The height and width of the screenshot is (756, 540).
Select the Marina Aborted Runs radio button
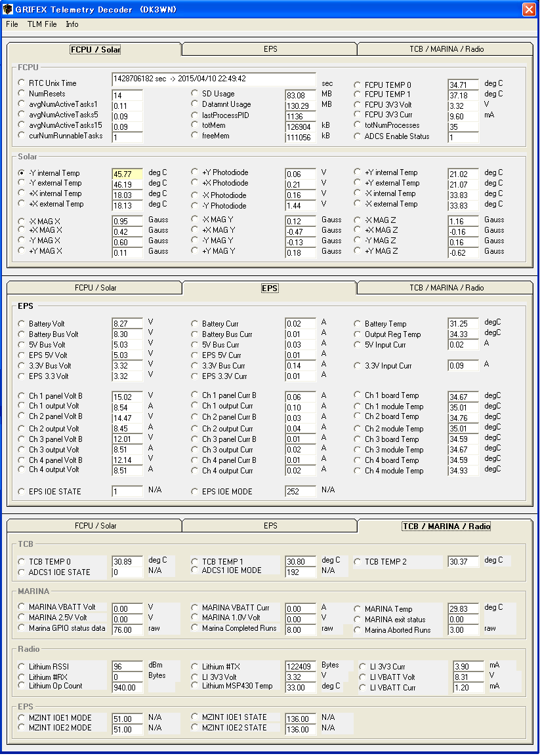click(357, 629)
